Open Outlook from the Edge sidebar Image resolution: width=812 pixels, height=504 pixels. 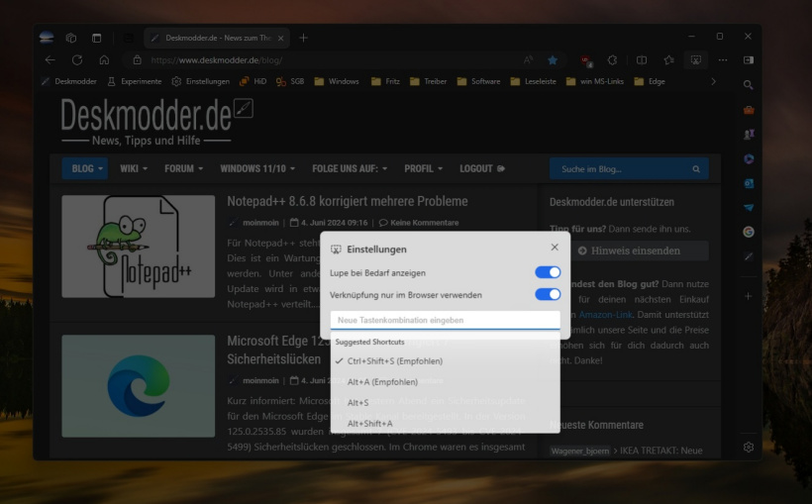[749, 183]
